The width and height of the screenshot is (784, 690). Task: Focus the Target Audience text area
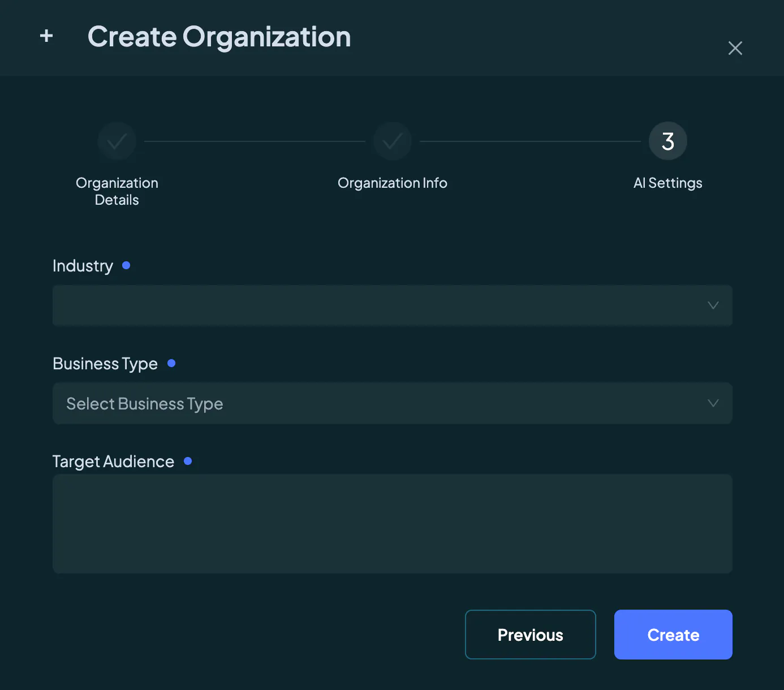[393, 524]
